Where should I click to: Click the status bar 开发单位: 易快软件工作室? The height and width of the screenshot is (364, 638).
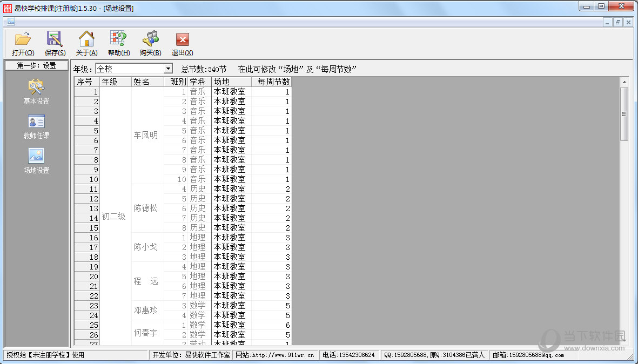click(191, 355)
